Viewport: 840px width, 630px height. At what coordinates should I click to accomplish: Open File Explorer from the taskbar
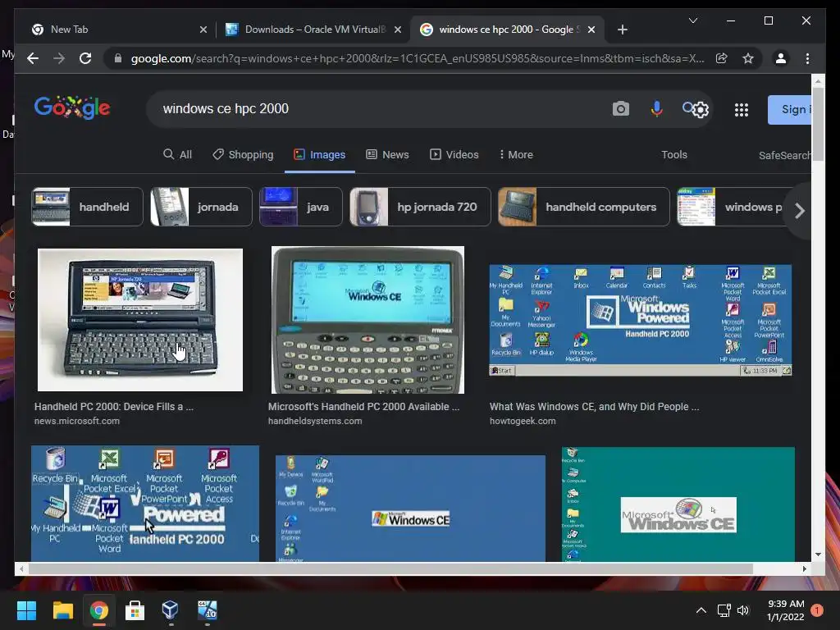click(x=62, y=610)
